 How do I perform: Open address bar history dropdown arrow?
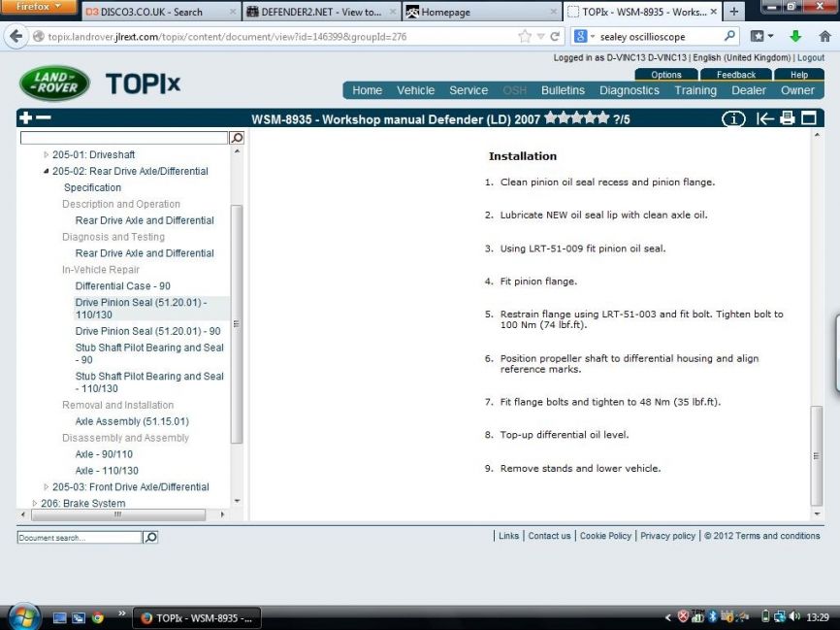[541, 37]
